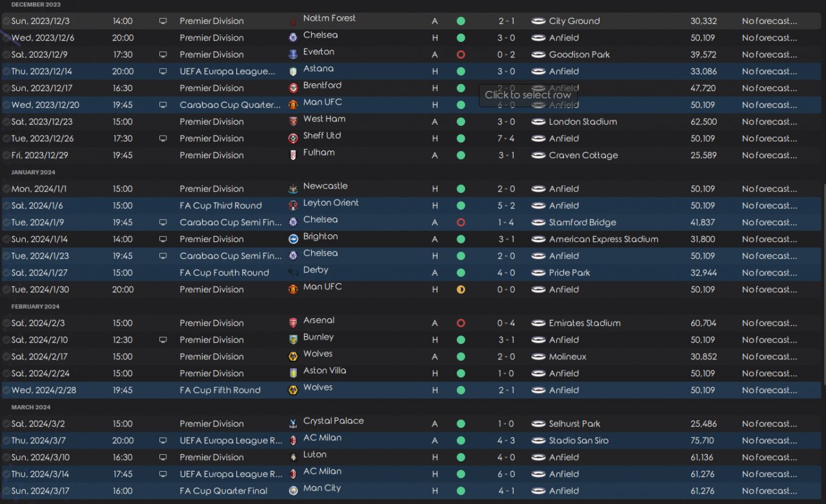Click the Everton club badge

pos(293,54)
